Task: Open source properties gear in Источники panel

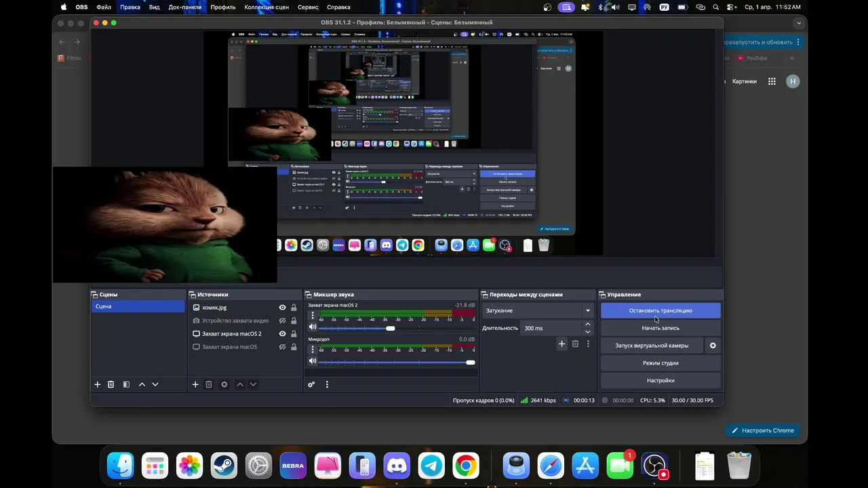Action: 224,384
